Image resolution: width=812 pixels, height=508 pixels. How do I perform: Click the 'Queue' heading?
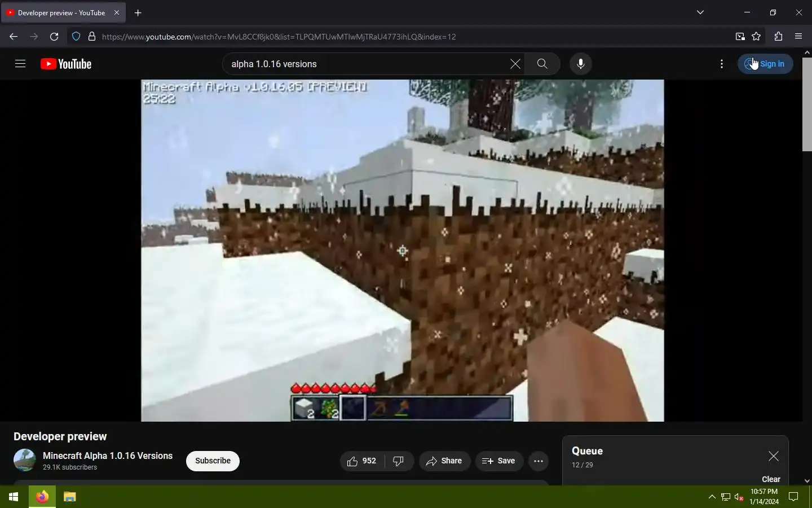pos(587,451)
